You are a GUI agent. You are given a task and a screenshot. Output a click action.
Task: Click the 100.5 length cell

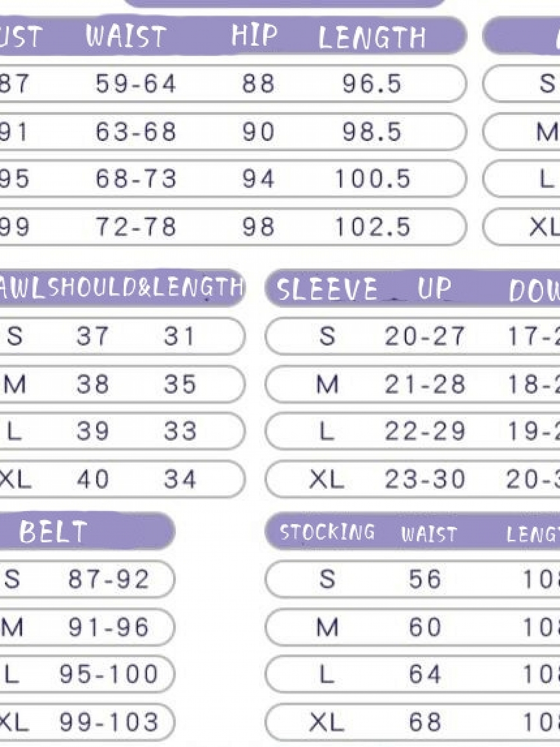click(373, 179)
